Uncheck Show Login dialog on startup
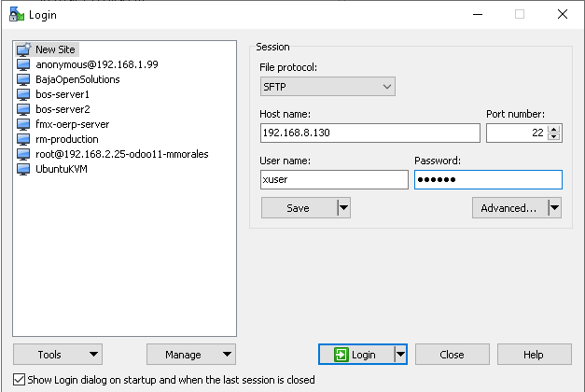This screenshot has width=585, height=392. (19, 380)
